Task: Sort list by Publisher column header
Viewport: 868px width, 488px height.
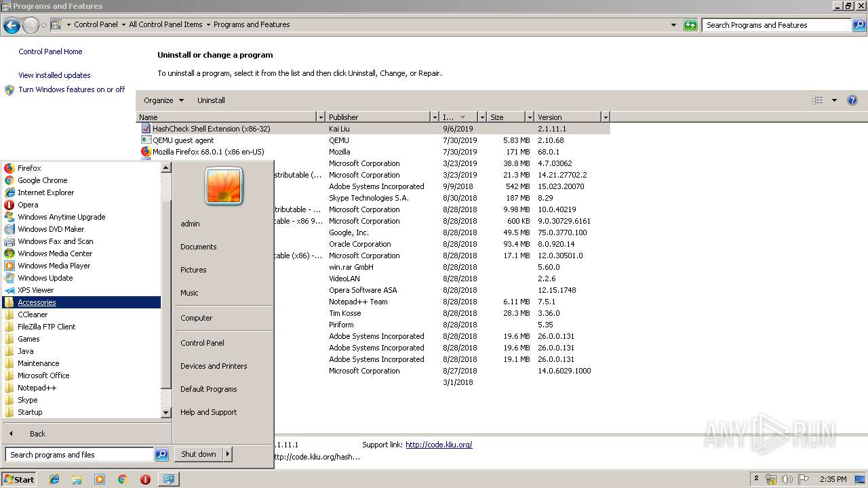Action: point(378,117)
